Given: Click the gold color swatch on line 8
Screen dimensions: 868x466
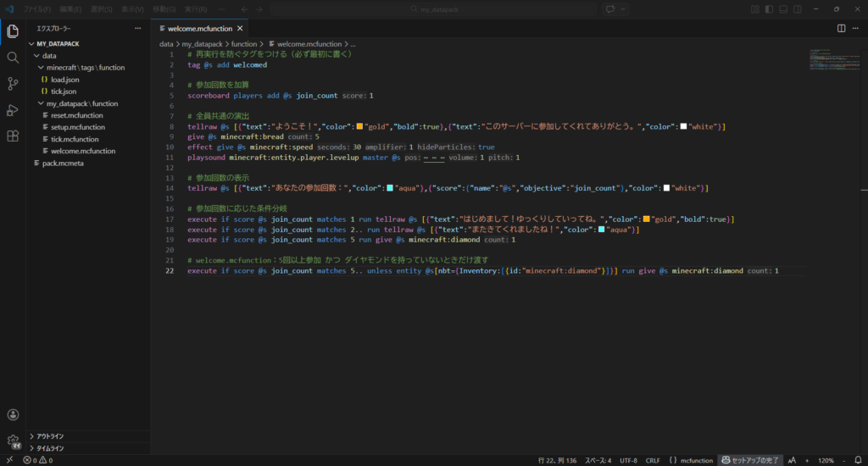Looking at the screenshot, I should tap(359, 127).
